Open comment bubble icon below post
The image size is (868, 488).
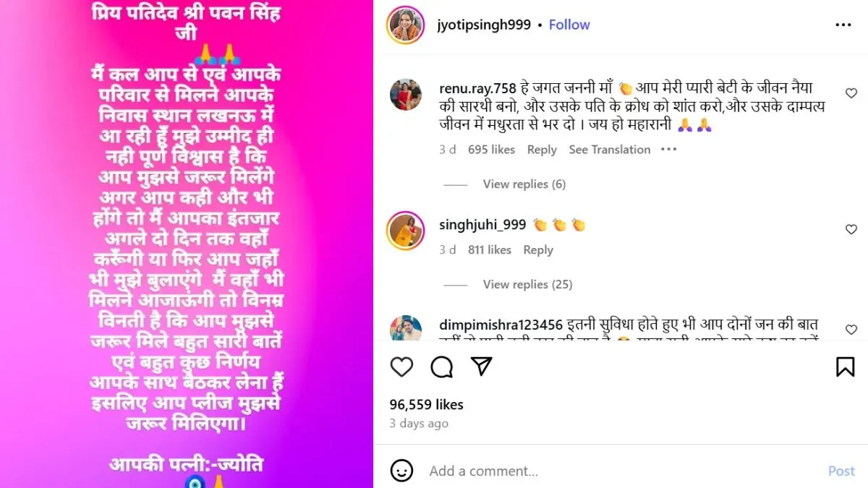pos(441,367)
